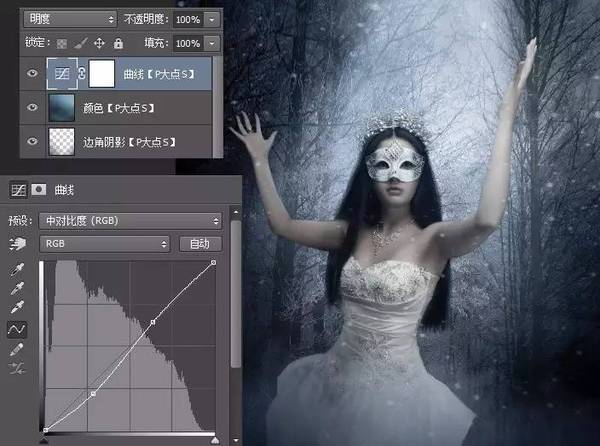The height and width of the screenshot is (446, 600).
Task: Click the bottom-left shadow curve endpoint
Action: point(46,430)
